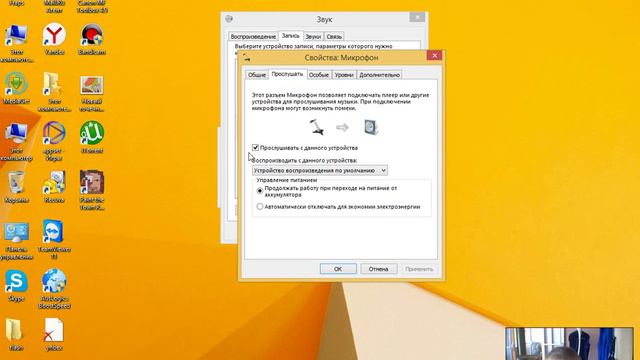The width and height of the screenshot is (640, 360).
Task: Select the Recuva desktop shortcut
Action: click(x=54, y=187)
